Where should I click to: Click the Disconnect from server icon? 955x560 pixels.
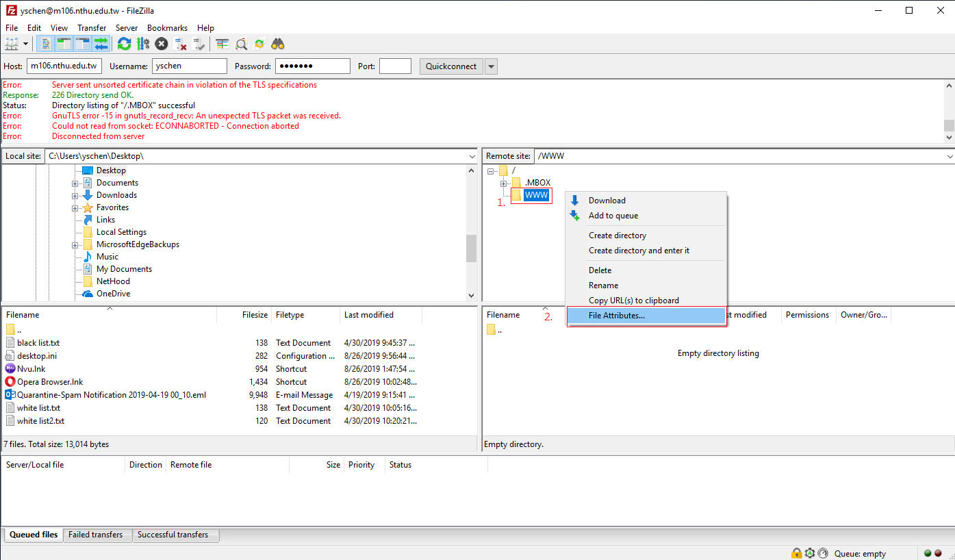point(181,44)
